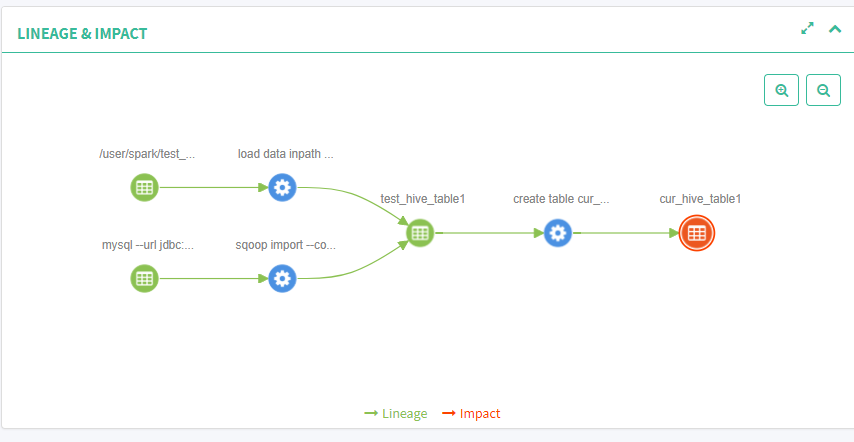Click the /user/spark/test_ dataset node icon
Viewport: 854px width, 442px height.
145,187
